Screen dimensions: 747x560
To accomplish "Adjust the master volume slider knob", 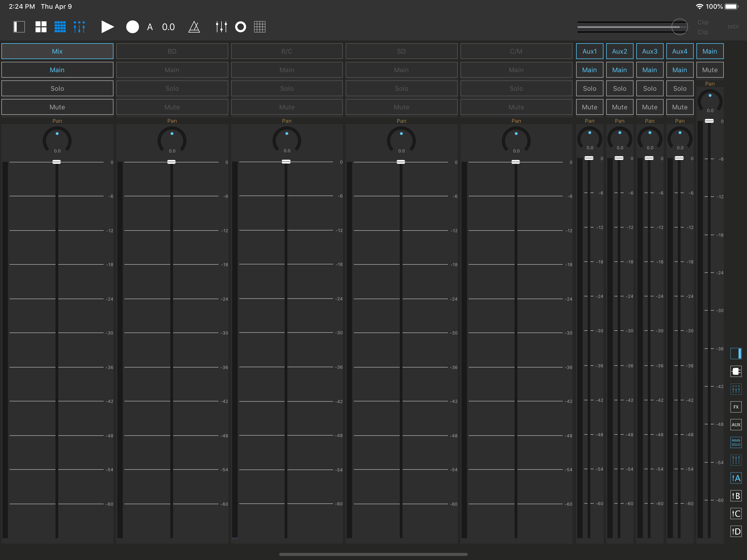I will (679, 27).
